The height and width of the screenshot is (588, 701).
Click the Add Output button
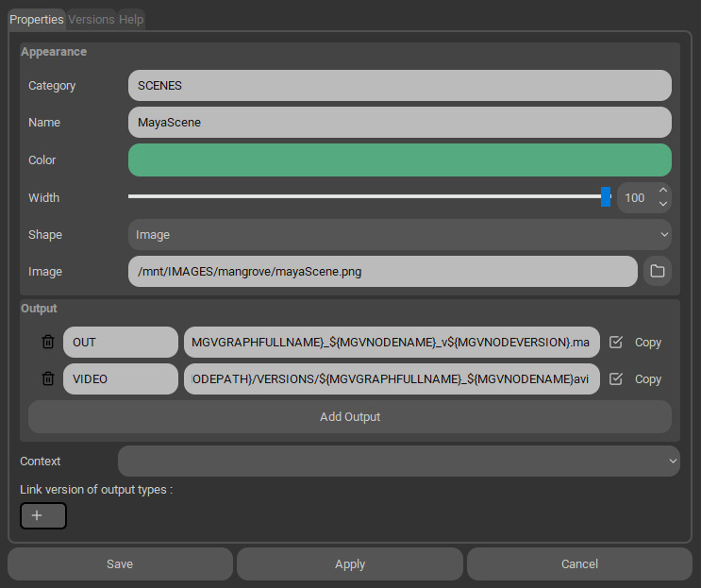coord(350,416)
